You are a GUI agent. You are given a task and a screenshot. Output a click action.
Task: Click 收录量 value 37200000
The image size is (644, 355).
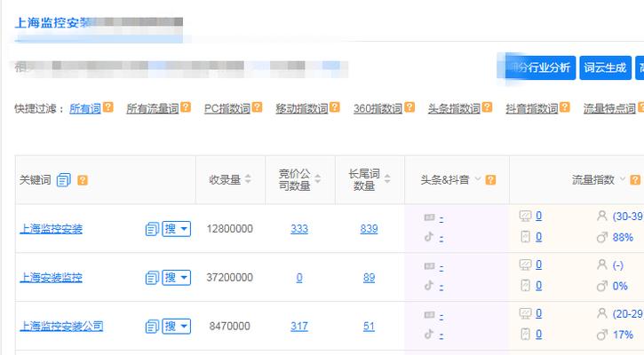(229, 278)
